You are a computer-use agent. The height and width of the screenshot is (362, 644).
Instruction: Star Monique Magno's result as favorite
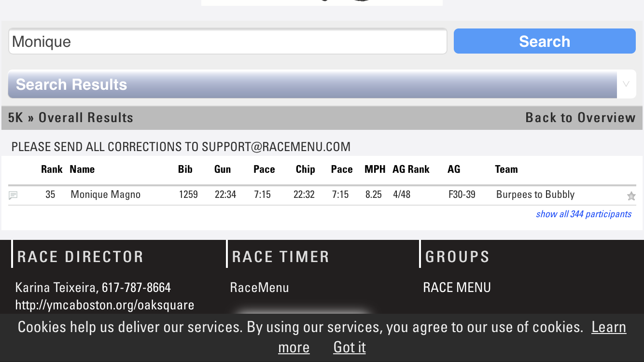tap(631, 196)
